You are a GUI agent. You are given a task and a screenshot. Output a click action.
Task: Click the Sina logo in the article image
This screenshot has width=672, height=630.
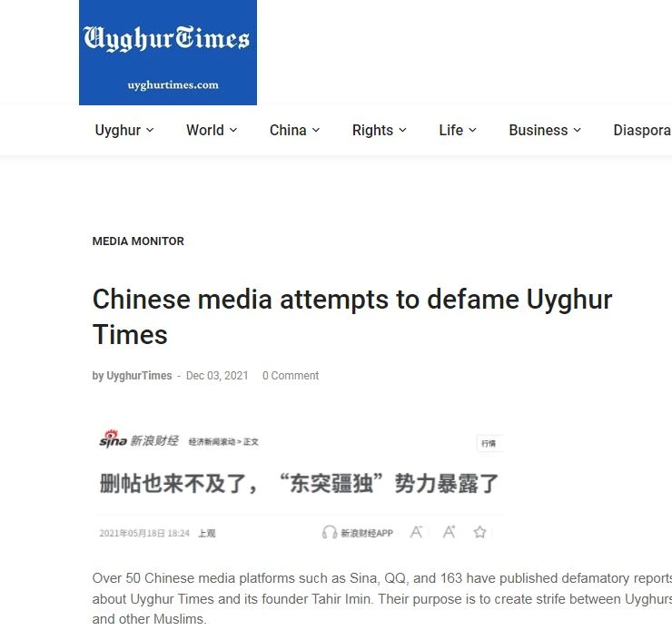pos(114,439)
